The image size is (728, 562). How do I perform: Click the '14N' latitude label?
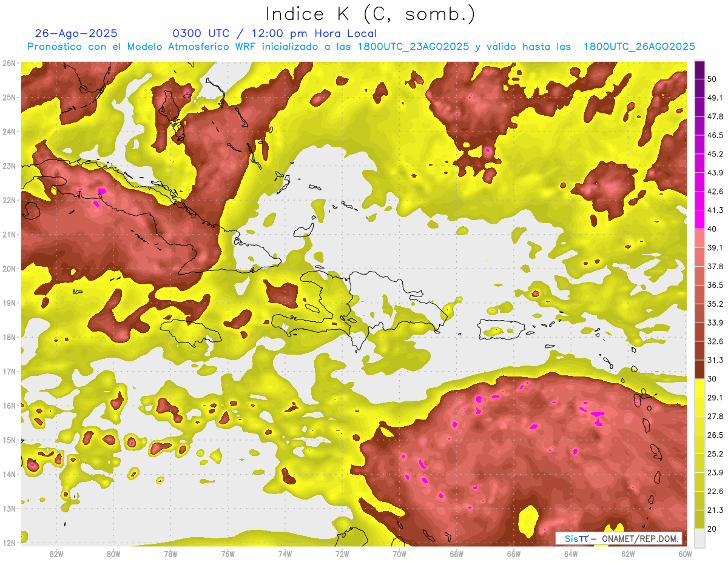pos(9,474)
